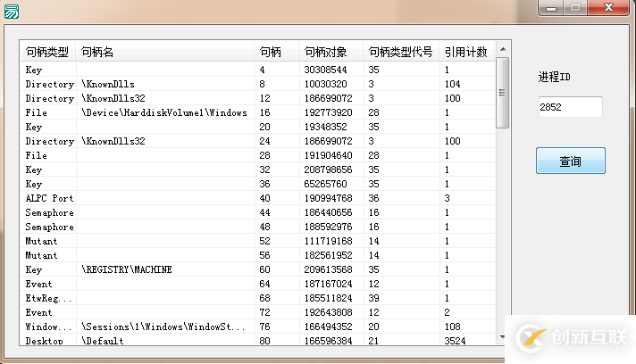Click Key row with object 30308544
Viewport: 636px width, 364px height.
coord(257,70)
